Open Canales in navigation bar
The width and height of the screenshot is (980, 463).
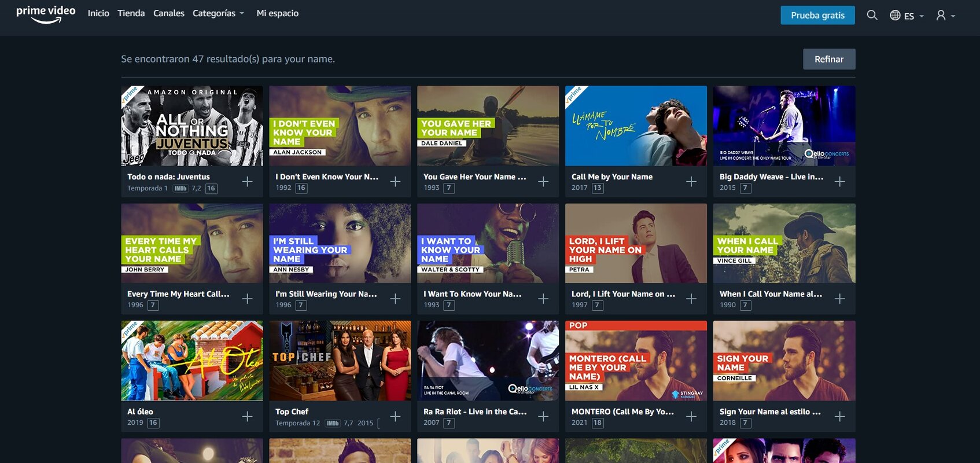[169, 13]
